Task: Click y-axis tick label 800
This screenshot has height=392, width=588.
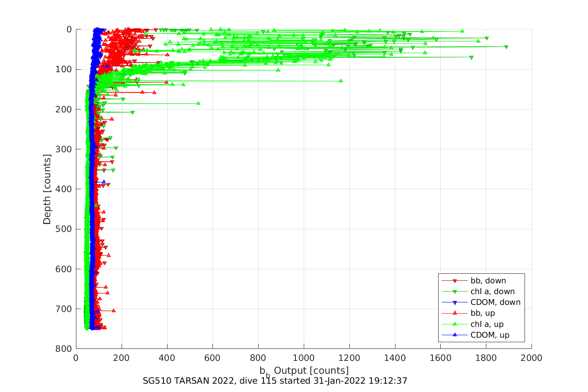Action: click(64, 349)
